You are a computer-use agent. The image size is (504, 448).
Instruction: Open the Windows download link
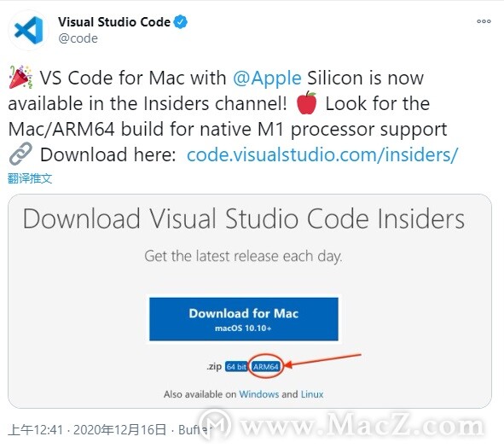point(258,394)
